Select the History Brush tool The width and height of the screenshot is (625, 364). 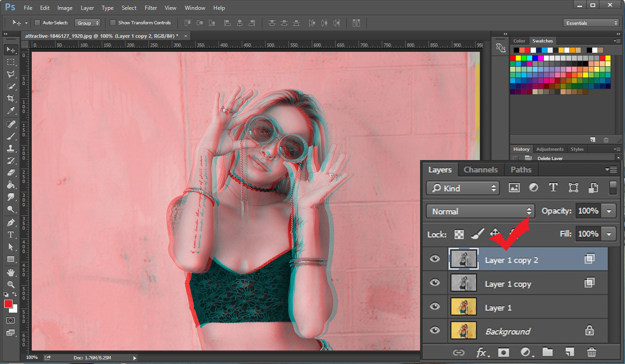(11, 161)
